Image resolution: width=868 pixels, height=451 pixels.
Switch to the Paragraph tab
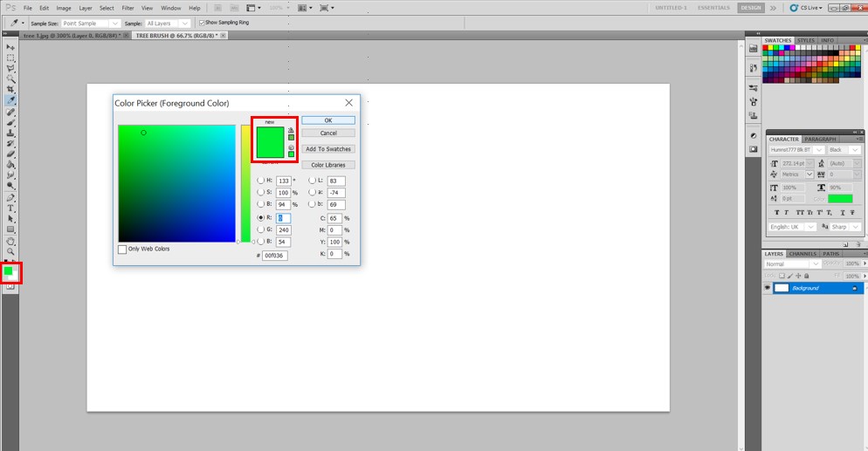click(x=820, y=140)
